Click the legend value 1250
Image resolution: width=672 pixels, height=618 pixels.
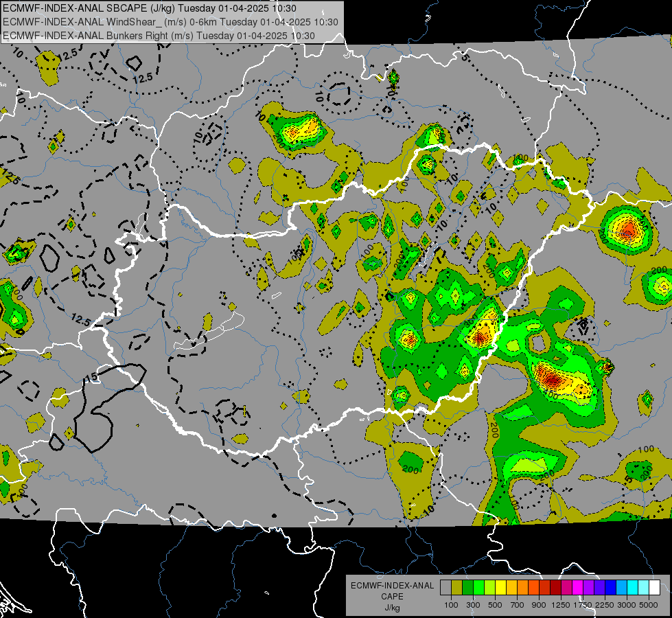tap(561, 605)
